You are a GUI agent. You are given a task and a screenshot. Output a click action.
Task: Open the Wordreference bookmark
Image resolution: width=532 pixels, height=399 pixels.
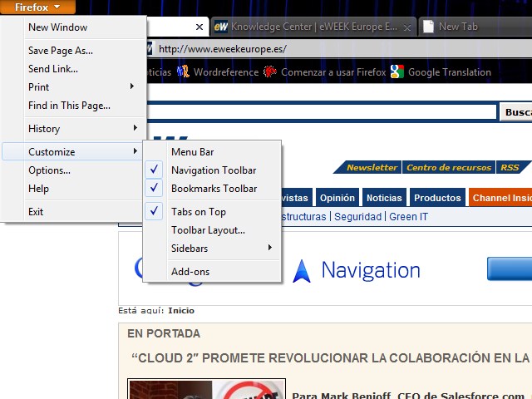coord(225,72)
